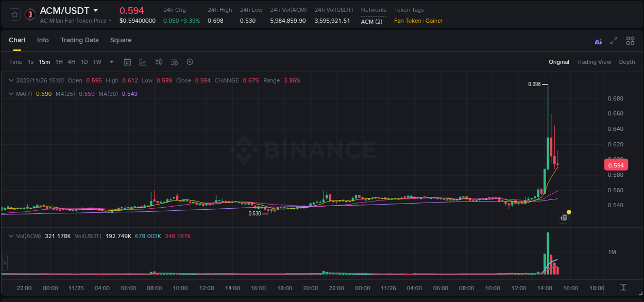The image size is (644, 302).
Task: Open the extra timeframe dropdown arrow
Action: pos(111,62)
